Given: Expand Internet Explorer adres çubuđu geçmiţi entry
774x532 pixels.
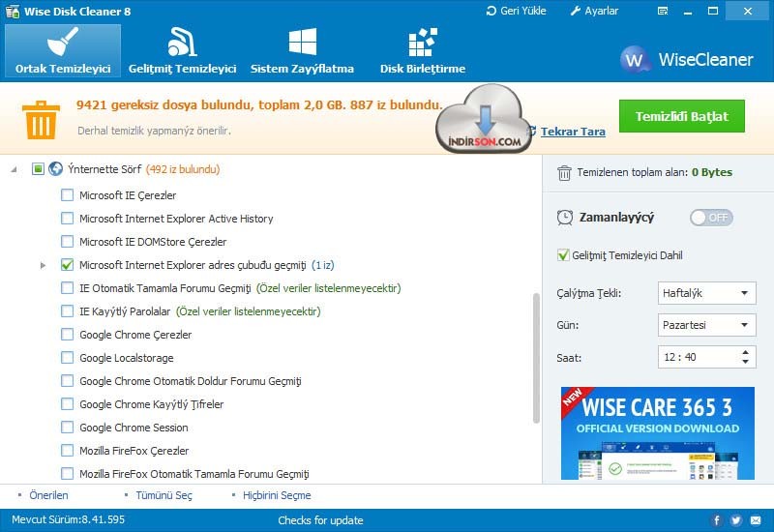Looking at the screenshot, I should point(43,265).
